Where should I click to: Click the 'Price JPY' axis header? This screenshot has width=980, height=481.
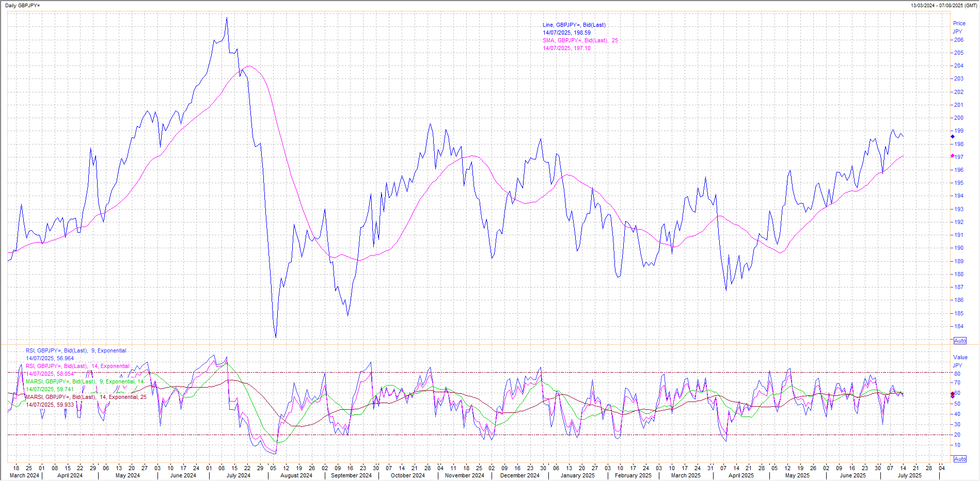959,27
